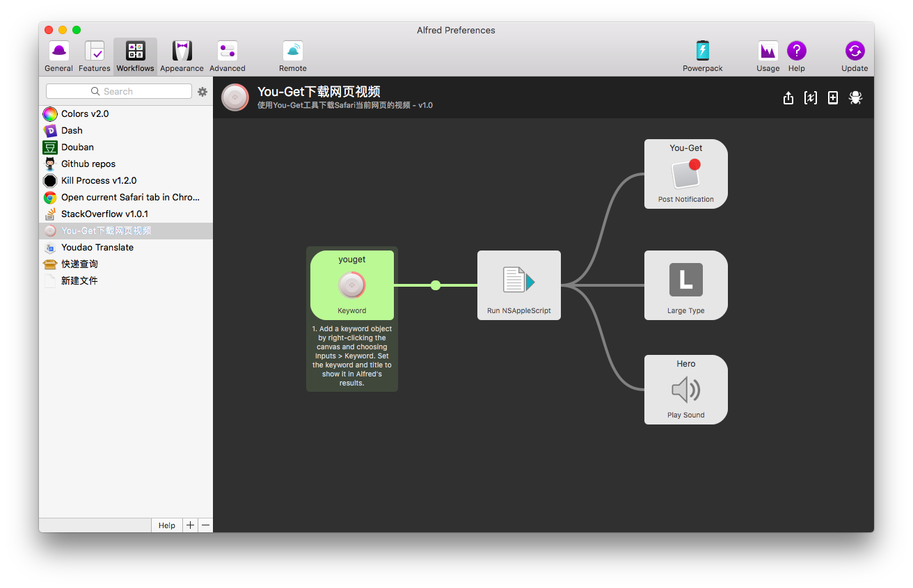The height and width of the screenshot is (588, 913).
Task: Select the You-Get下载网页视频 workflow in sidebar
Action: click(x=126, y=231)
